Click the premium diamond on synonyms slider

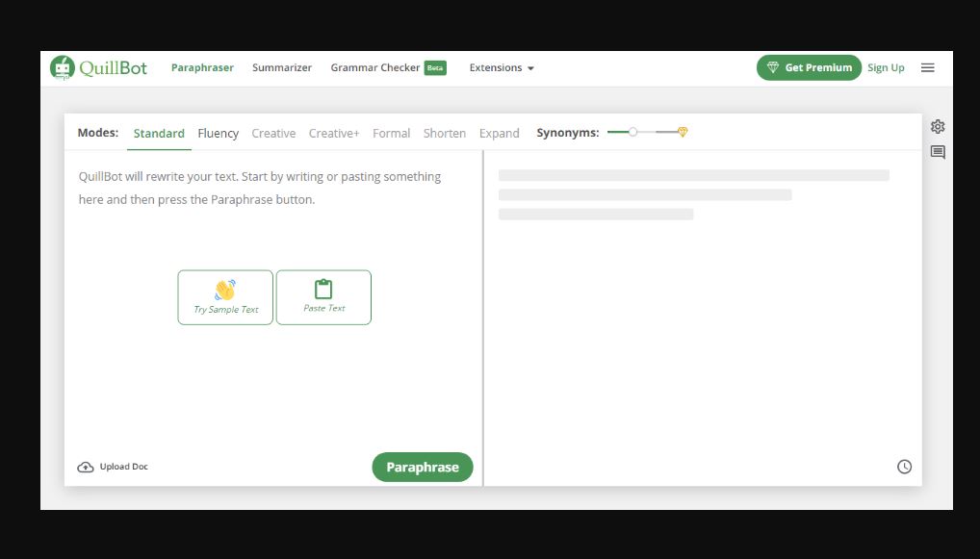click(x=683, y=132)
